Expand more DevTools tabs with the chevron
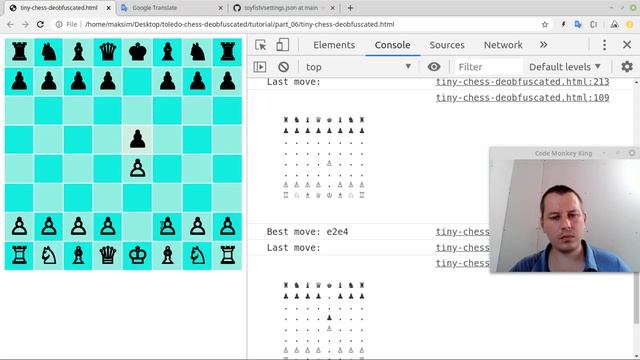Image resolution: width=640 pixels, height=360 pixels. [x=543, y=45]
